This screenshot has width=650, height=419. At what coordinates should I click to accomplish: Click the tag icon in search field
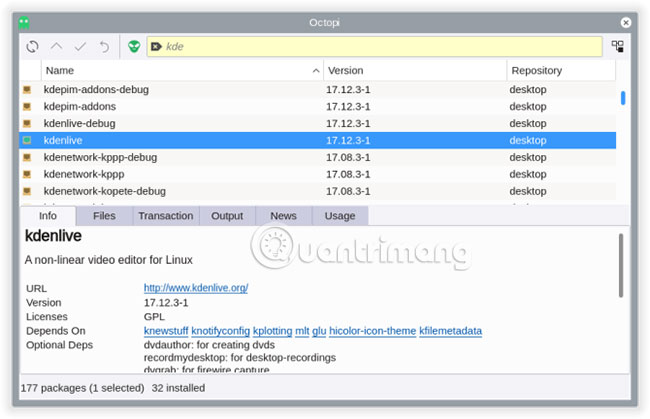click(156, 46)
